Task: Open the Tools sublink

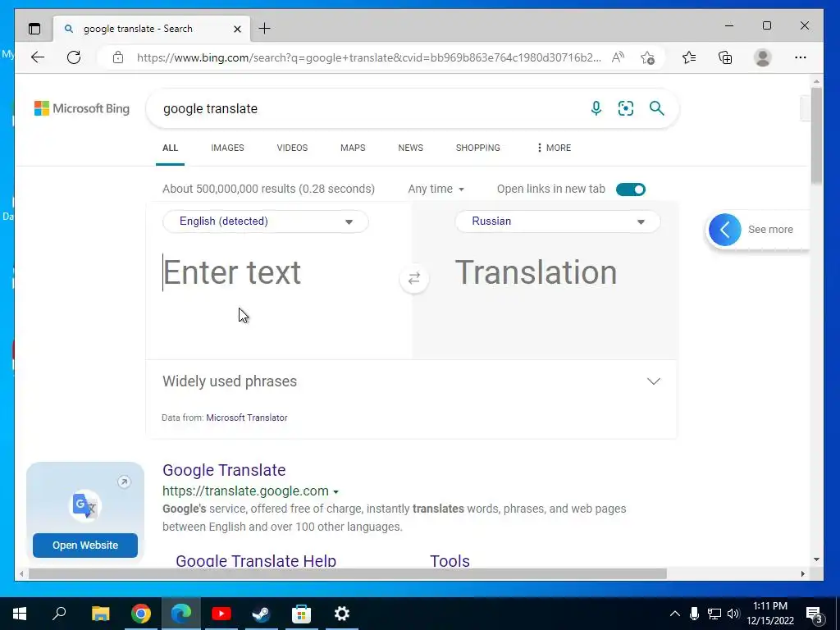Action: (x=450, y=560)
